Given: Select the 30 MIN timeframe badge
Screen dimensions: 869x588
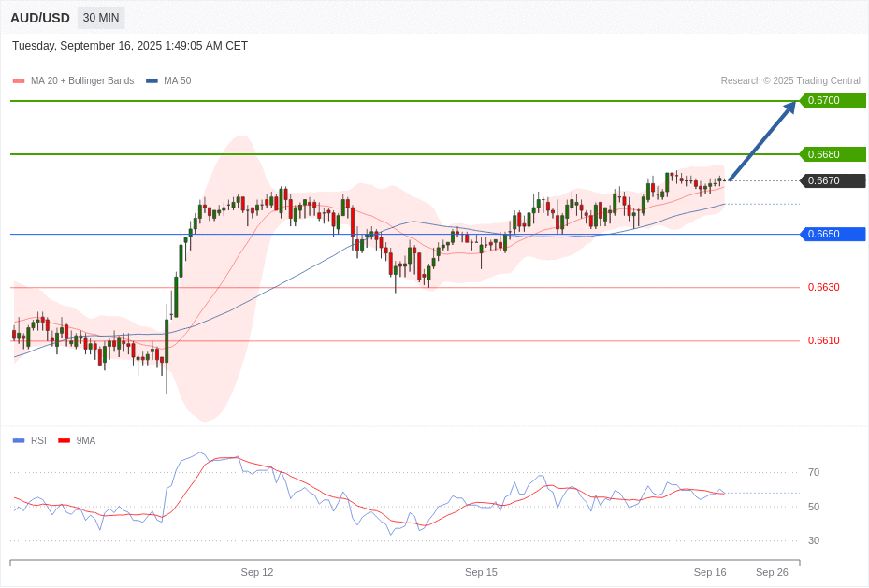Looking at the screenshot, I should (x=101, y=18).
